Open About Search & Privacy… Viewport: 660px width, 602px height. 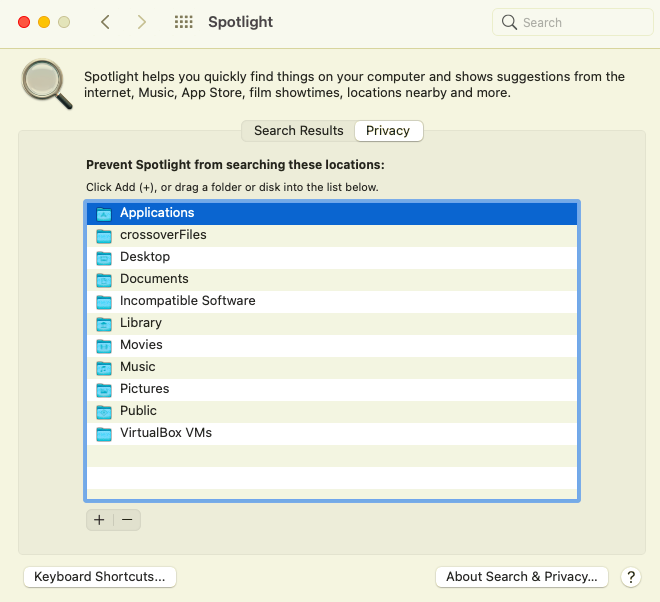click(522, 577)
